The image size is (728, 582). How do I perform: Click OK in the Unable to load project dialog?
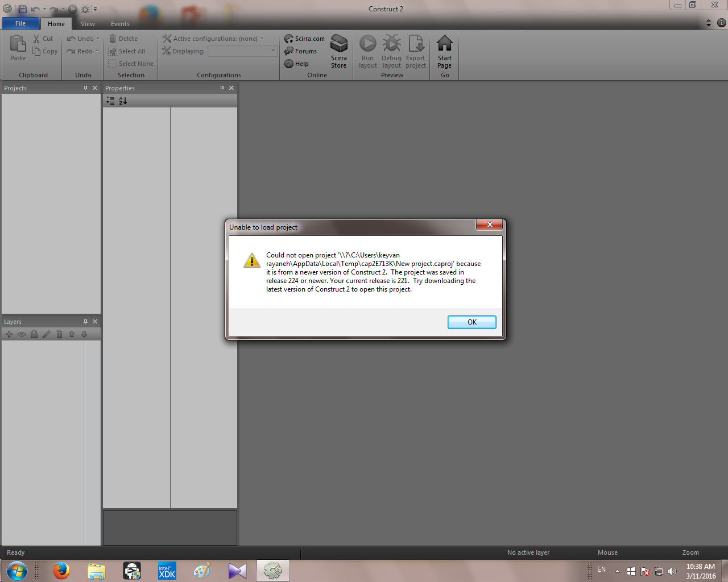[471, 322]
